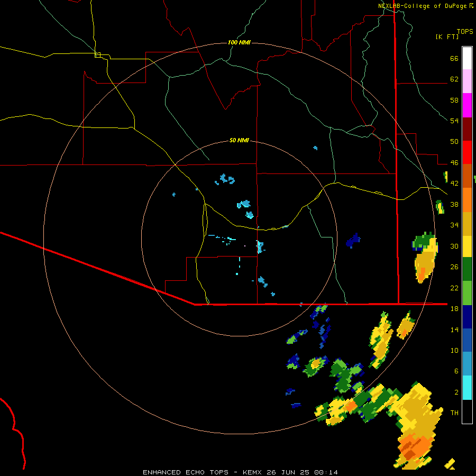Click the '100 NMI' range ring label

239,42
